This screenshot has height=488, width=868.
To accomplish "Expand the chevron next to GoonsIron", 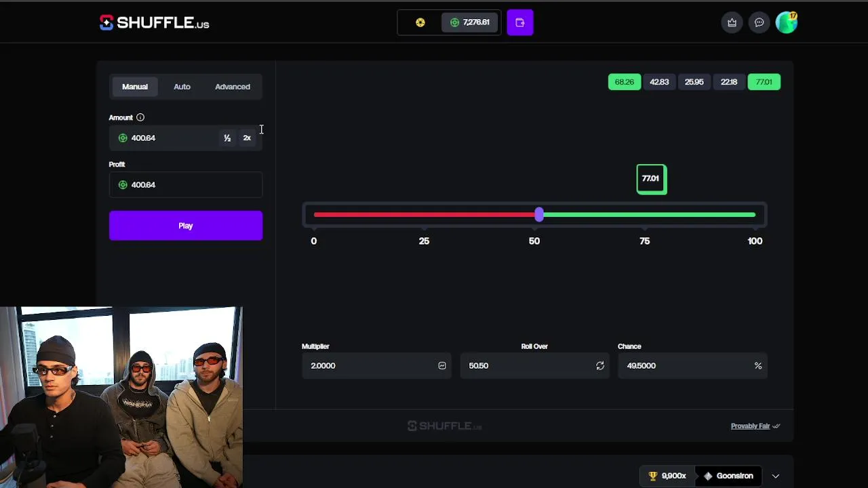I will coord(776,476).
